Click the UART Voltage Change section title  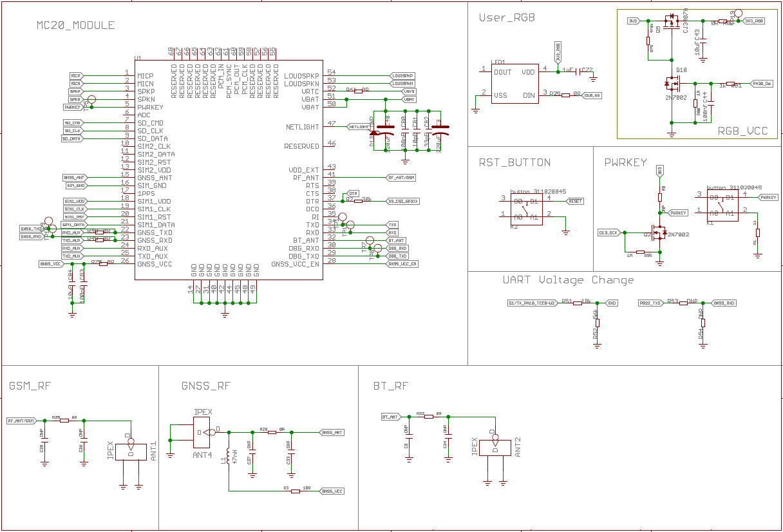pyautogui.click(x=568, y=280)
